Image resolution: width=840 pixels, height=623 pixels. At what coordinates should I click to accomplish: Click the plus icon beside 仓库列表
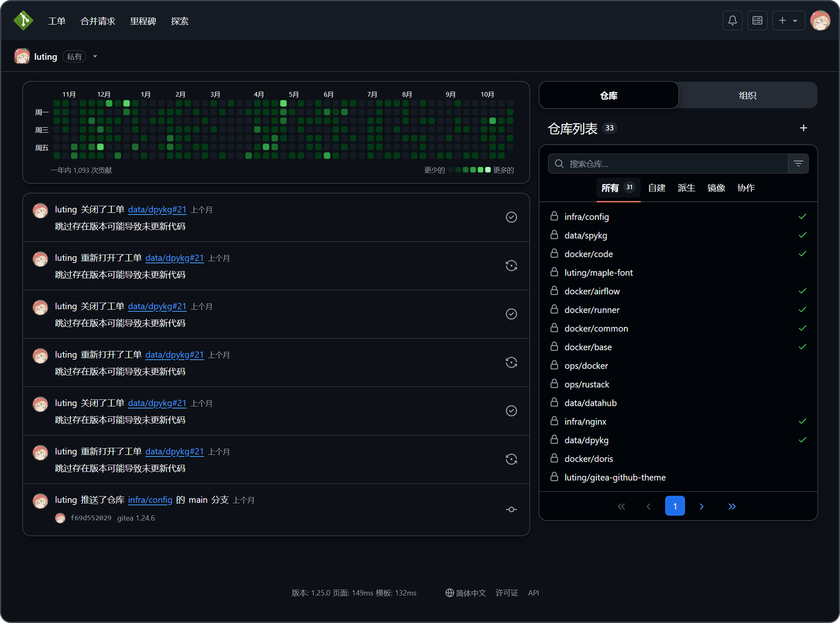pyautogui.click(x=803, y=128)
